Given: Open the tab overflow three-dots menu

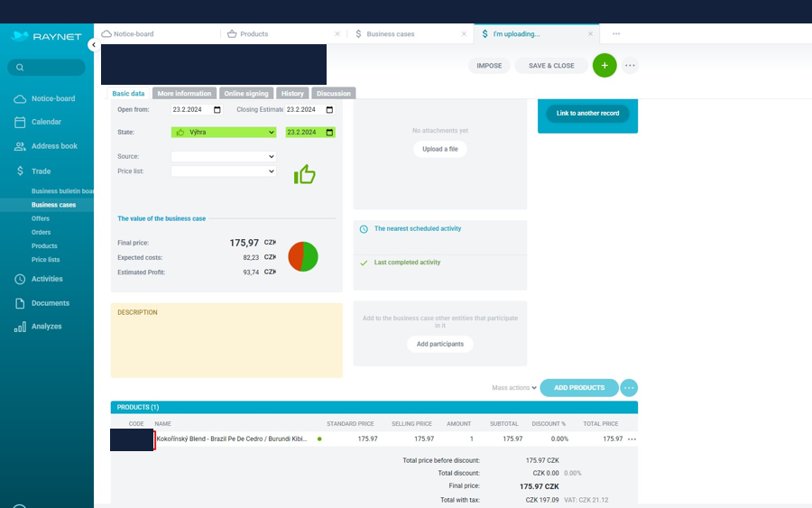Looking at the screenshot, I should (x=616, y=33).
